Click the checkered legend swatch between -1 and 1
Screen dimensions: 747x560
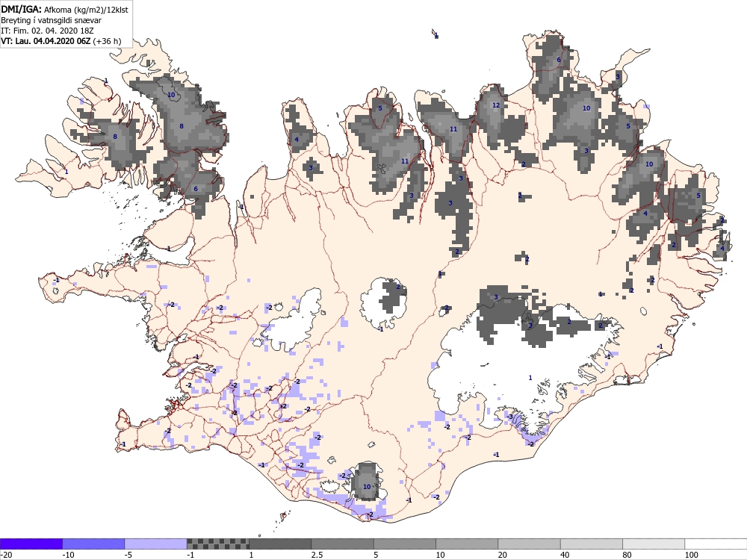[x=217, y=544]
